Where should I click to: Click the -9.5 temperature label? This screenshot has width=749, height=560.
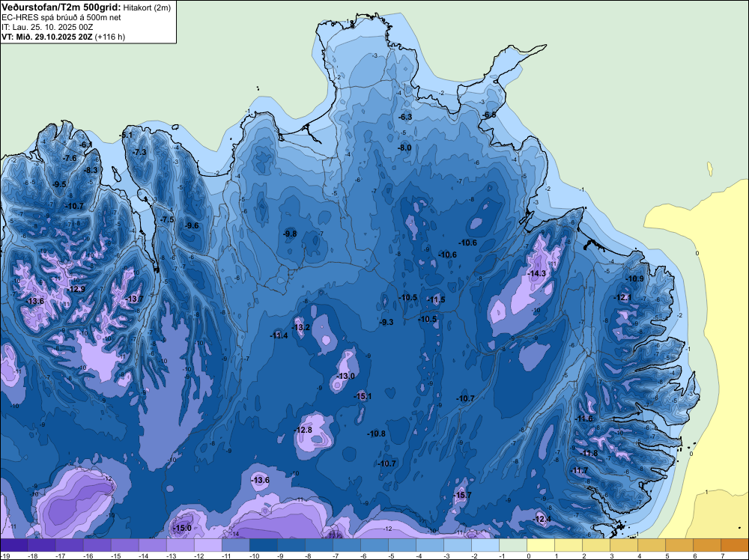click(x=59, y=184)
